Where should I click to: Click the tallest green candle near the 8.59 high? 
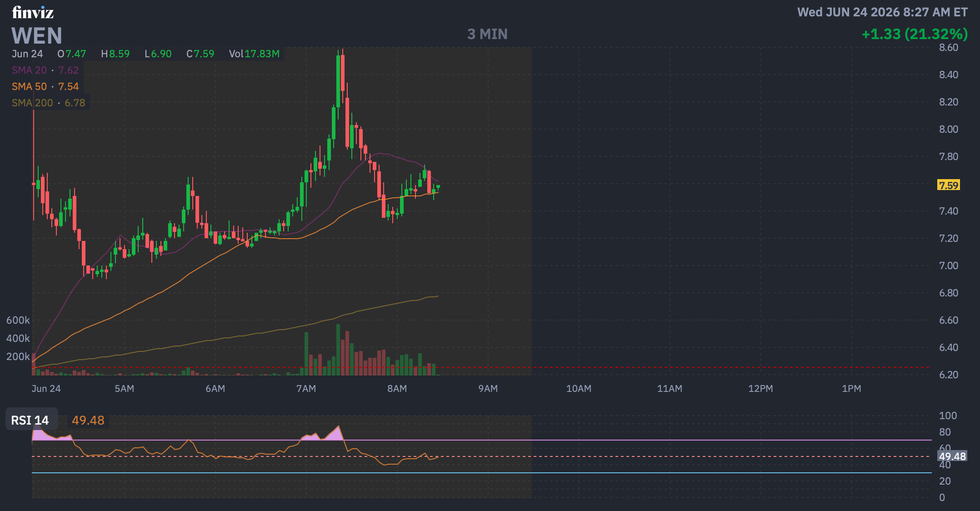click(x=338, y=80)
